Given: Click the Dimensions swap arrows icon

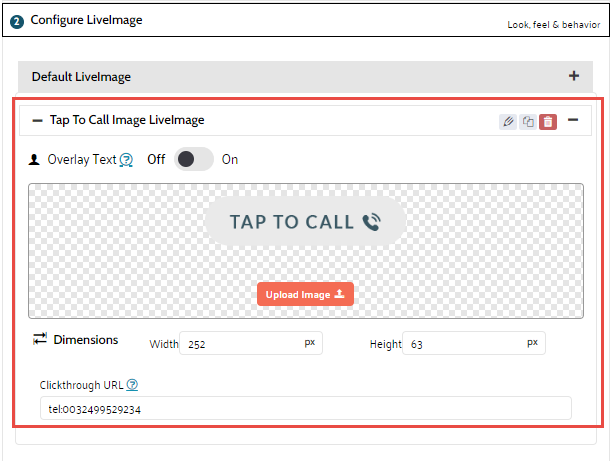Looking at the screenshot, I should pyautogui.click(x=40, y=340).
